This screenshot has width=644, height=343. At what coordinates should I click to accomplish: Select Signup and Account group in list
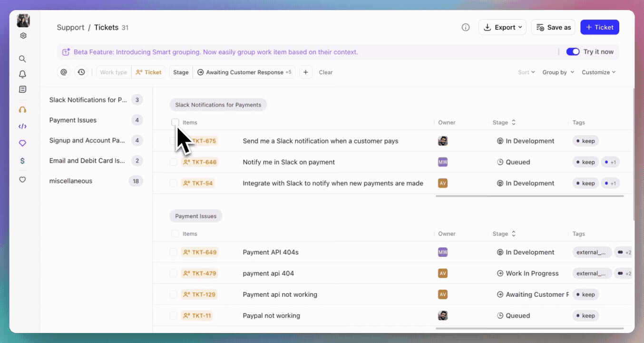[x=96, y=140]
